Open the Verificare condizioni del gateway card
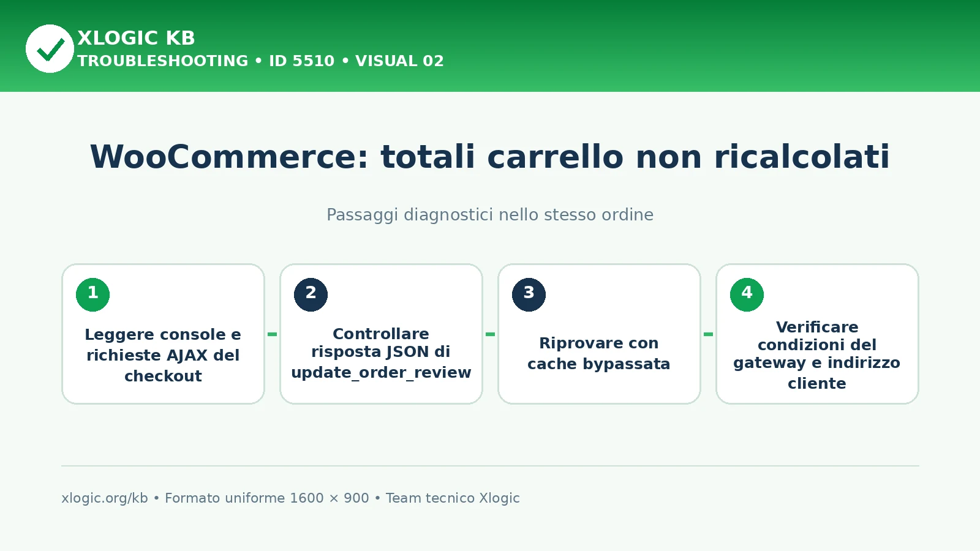Screen dimensions: 980x551 tap(817, 334)
